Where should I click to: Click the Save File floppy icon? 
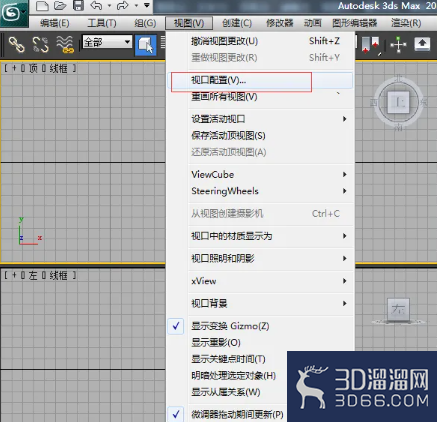click(78, 6)
